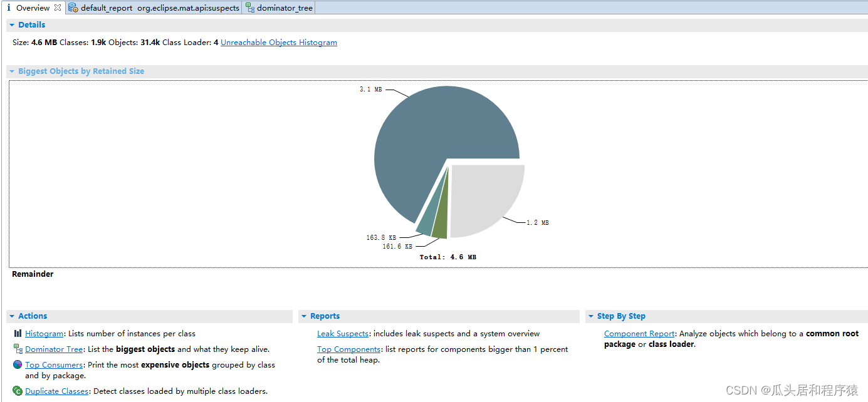This screenshot has height=402, width=868.
Task: Click the Size: 4.6 MB detail text
Action: 35,43
